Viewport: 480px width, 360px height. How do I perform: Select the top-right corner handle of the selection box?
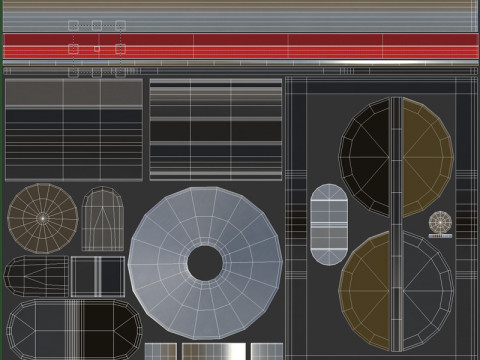tap(120, 26)
